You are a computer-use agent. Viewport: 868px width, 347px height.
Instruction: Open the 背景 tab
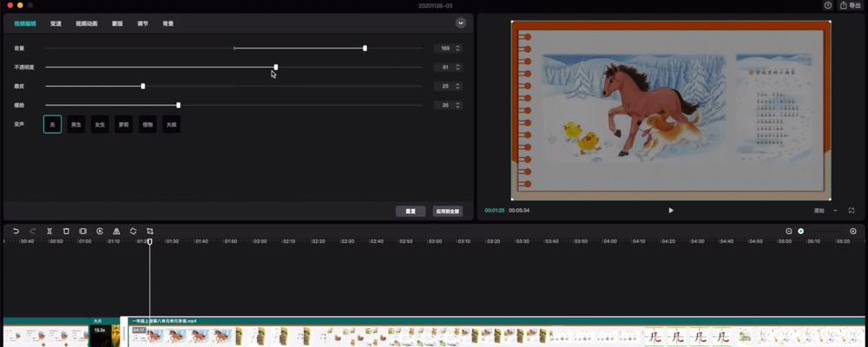168,23
